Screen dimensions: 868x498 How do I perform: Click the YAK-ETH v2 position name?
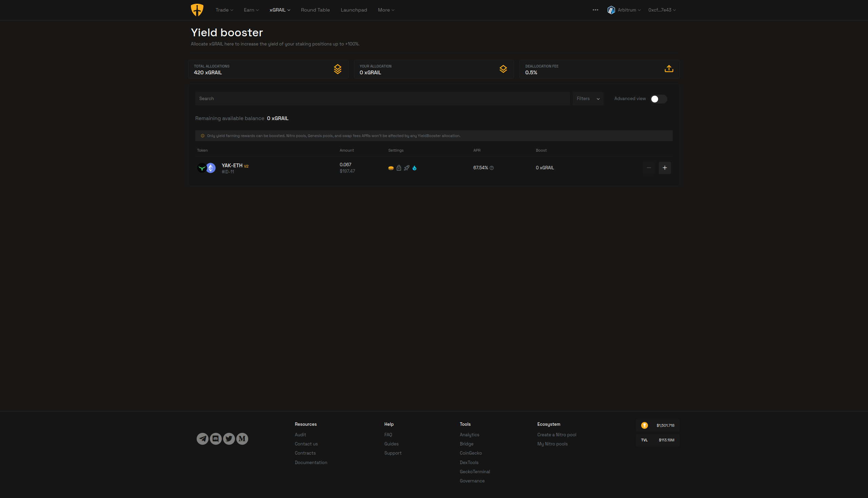[x=235, y=166]
